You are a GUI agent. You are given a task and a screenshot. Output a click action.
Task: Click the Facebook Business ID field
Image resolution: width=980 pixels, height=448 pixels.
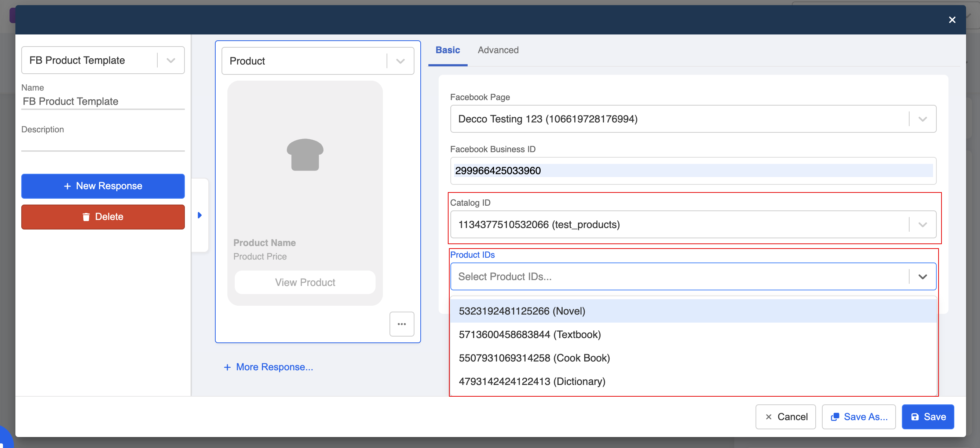click(x=692, y=171)
